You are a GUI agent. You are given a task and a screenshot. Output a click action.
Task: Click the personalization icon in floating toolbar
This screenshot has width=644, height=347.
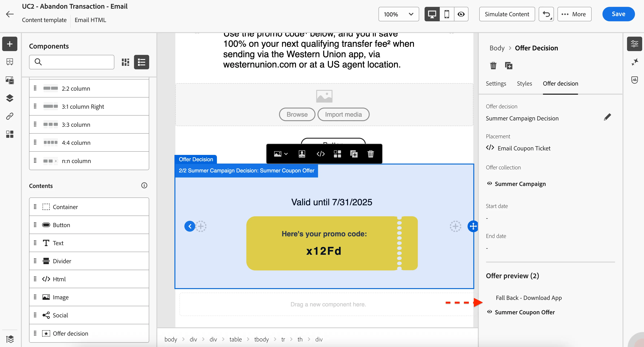point(302,154)
